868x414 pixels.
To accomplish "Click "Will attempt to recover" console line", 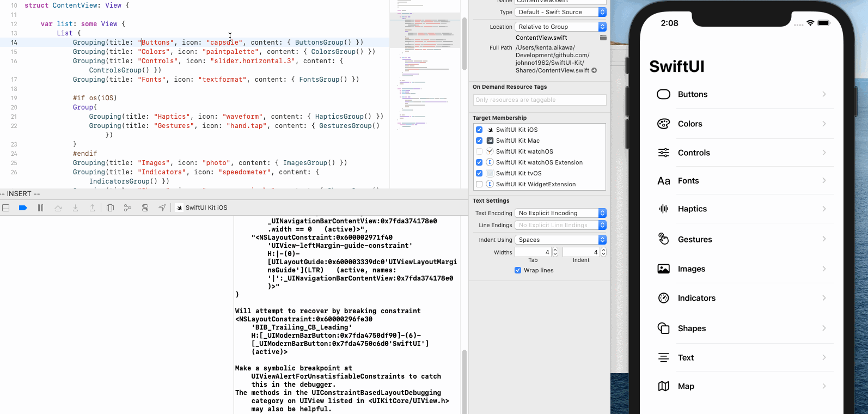I will [x=328, y=311].
